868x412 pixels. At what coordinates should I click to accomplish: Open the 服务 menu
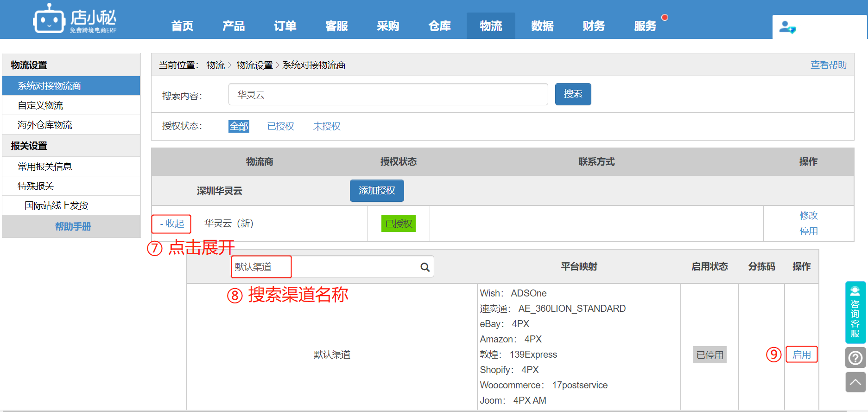coord(645,26)
